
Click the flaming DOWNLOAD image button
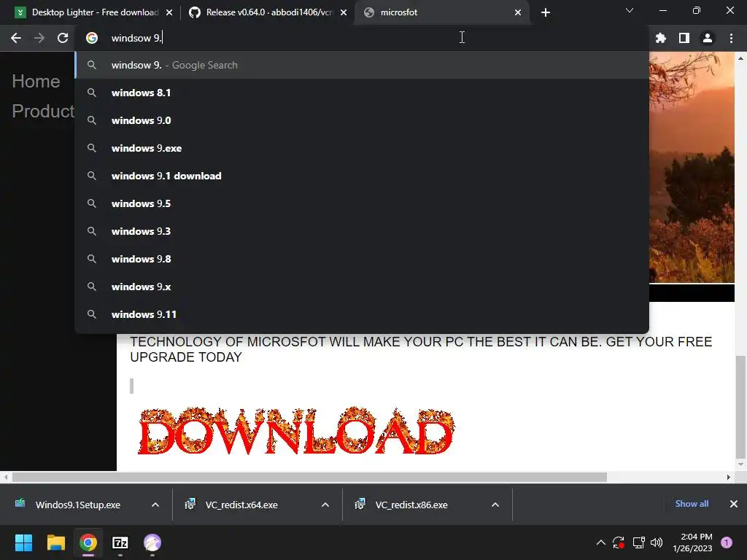click(296, 430)
